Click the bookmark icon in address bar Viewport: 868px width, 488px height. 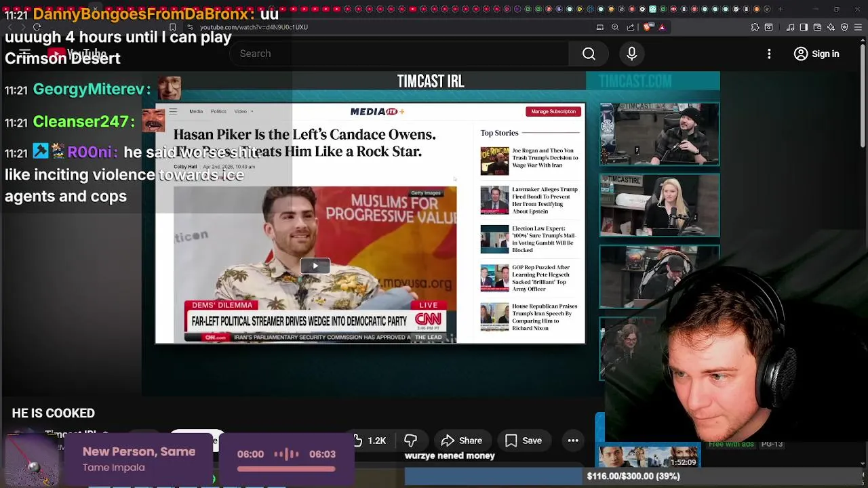tap(172, 27)
